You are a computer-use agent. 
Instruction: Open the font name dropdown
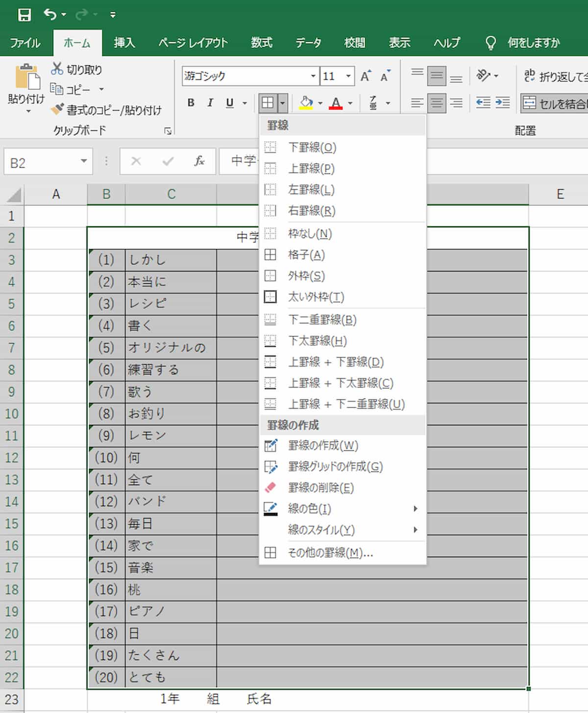click(313, 76)
